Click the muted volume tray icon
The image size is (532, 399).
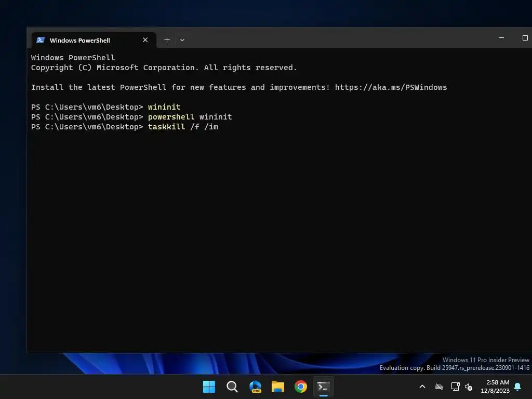point(469,387)
